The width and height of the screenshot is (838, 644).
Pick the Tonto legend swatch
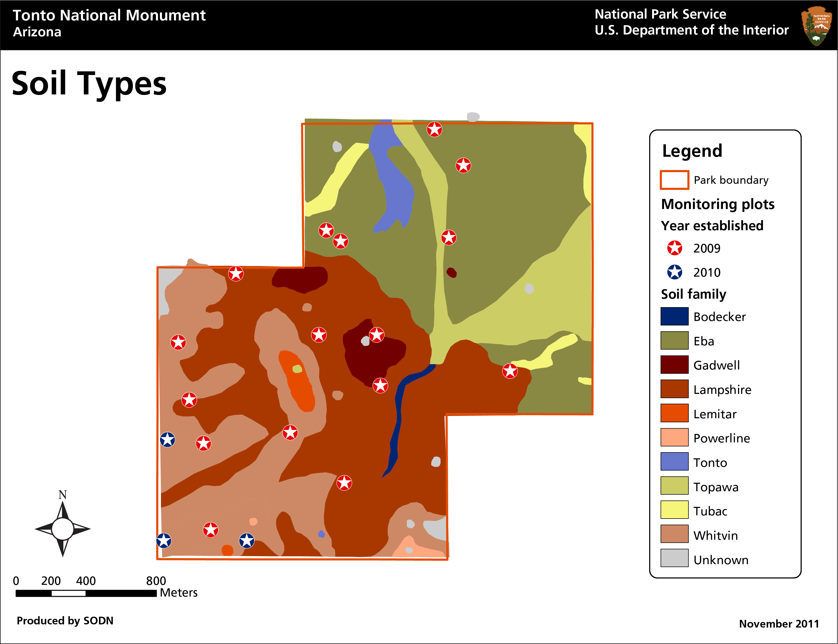coord(674,462)
